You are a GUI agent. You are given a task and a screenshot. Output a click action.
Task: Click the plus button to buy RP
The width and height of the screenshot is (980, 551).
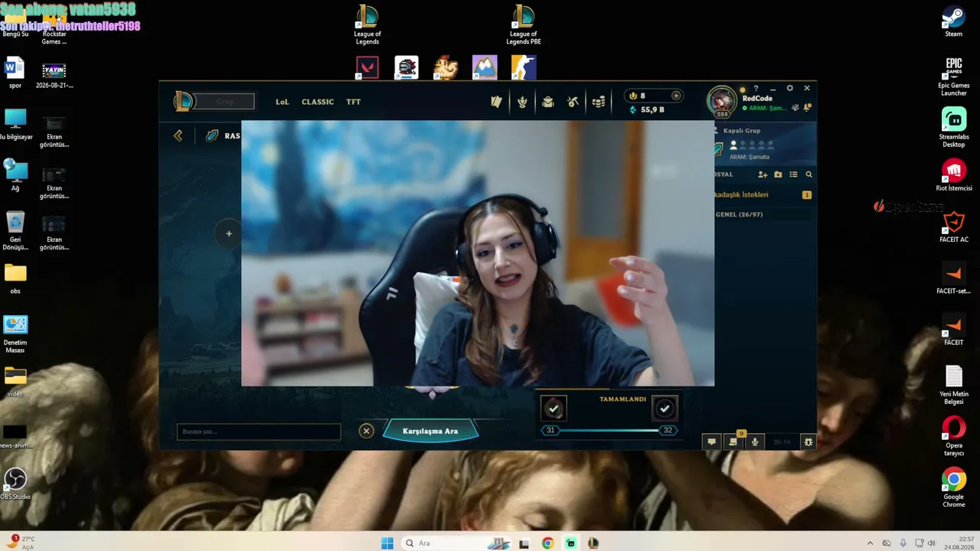pos(676,96)
